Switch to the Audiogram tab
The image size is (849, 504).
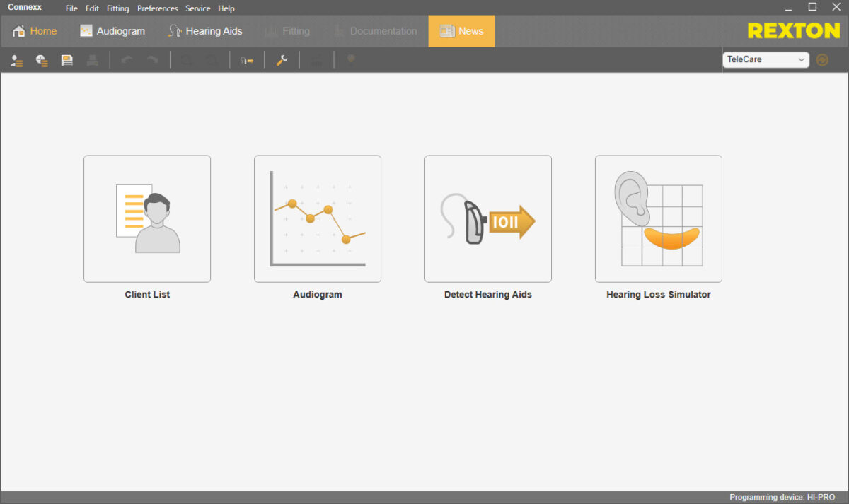(x=112, y=30)
